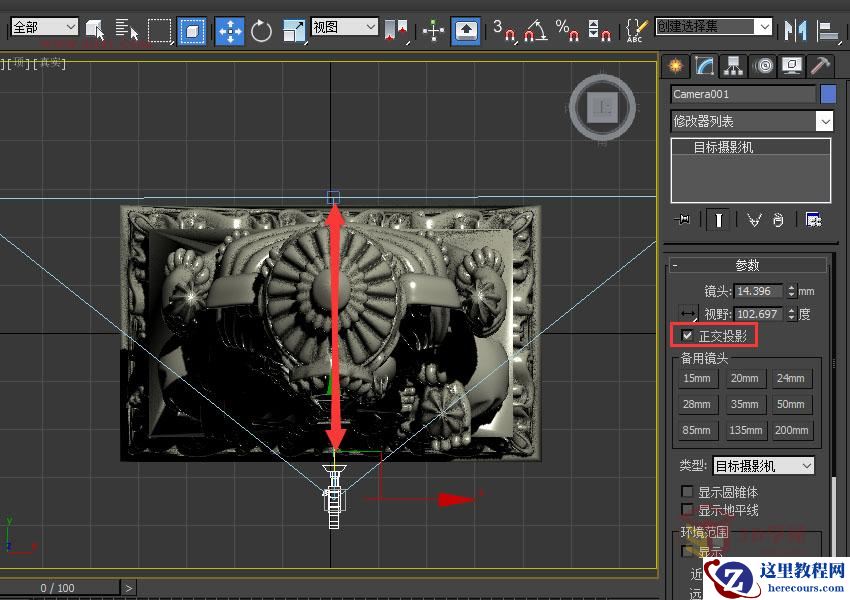Click the 35mm stock lens button
This screenshot has height=600, width=850.
point(744,405)
